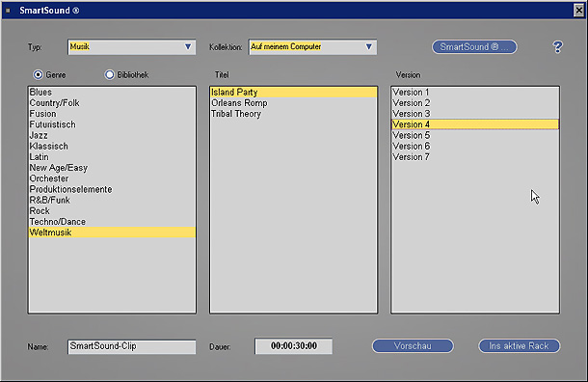The height and width of the screenshot is (382, 588).
Task: Close the SmartSound dialog window
Action: (579, 11)
